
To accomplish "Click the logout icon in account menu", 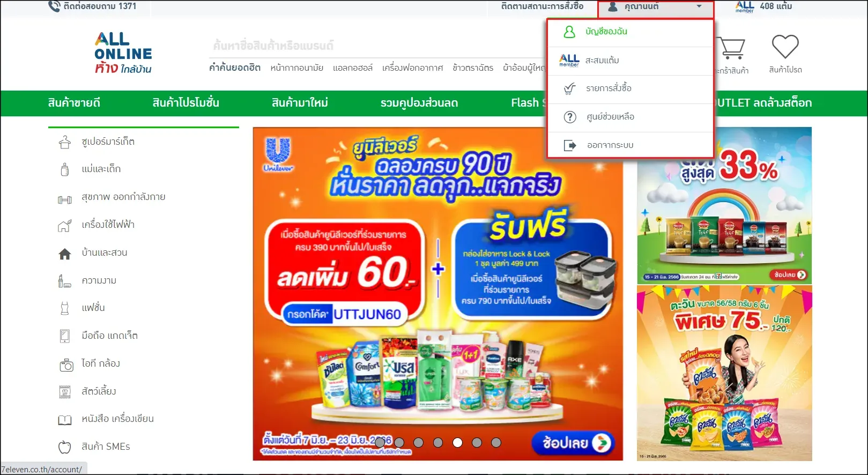I will tap(569, 145).
